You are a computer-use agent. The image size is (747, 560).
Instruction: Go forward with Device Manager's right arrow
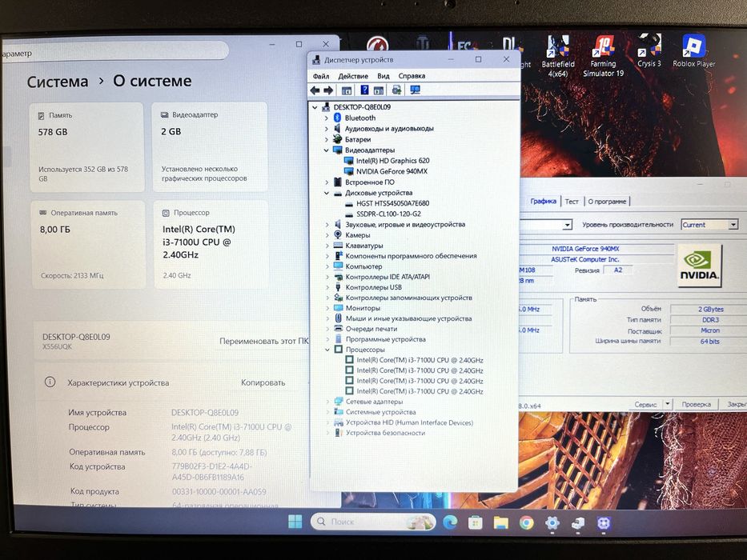click(x=328, y=90)
